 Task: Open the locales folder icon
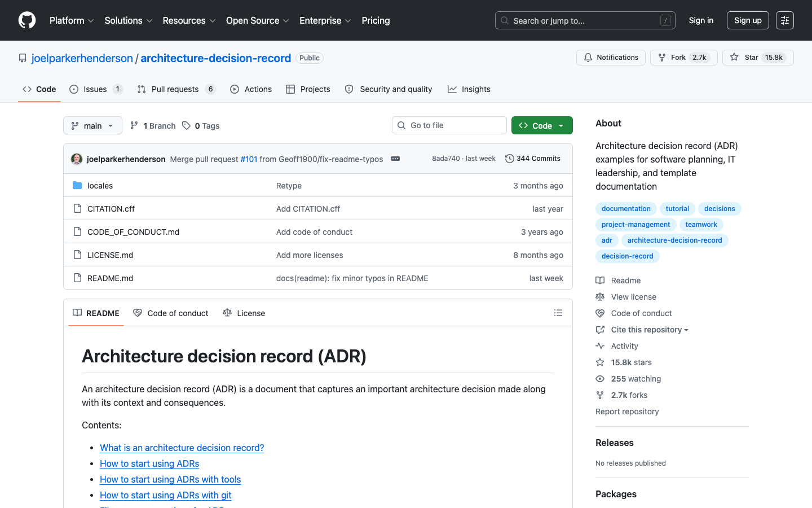pyautogui.click(x=78, y=186)
